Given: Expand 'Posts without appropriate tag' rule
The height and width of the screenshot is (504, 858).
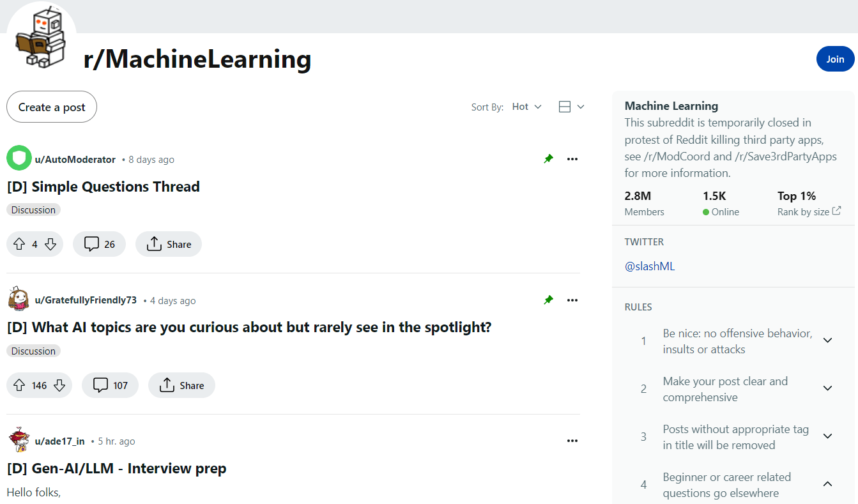Looking at the screenshot, I should (827, 436).
